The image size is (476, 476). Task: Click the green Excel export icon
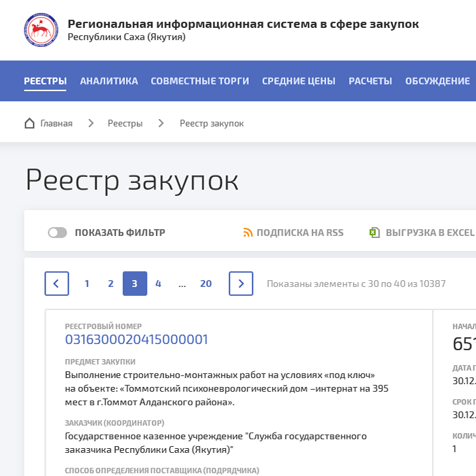[x=374, y=233]
